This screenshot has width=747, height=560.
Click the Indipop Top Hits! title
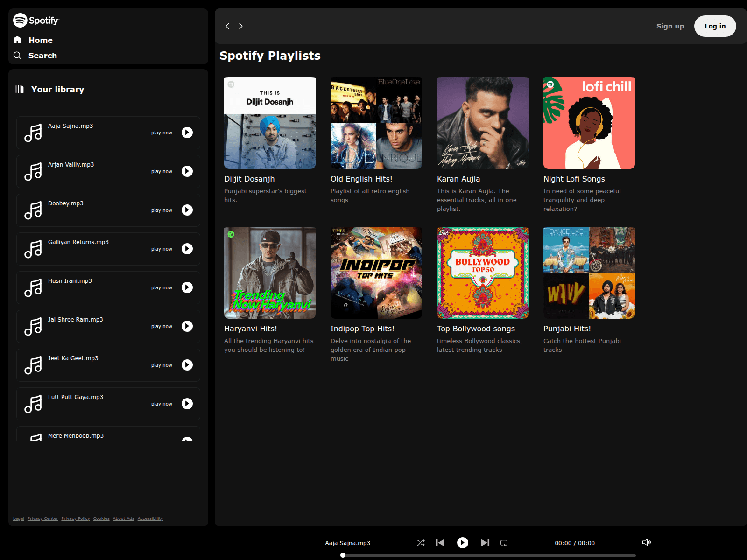362,329
